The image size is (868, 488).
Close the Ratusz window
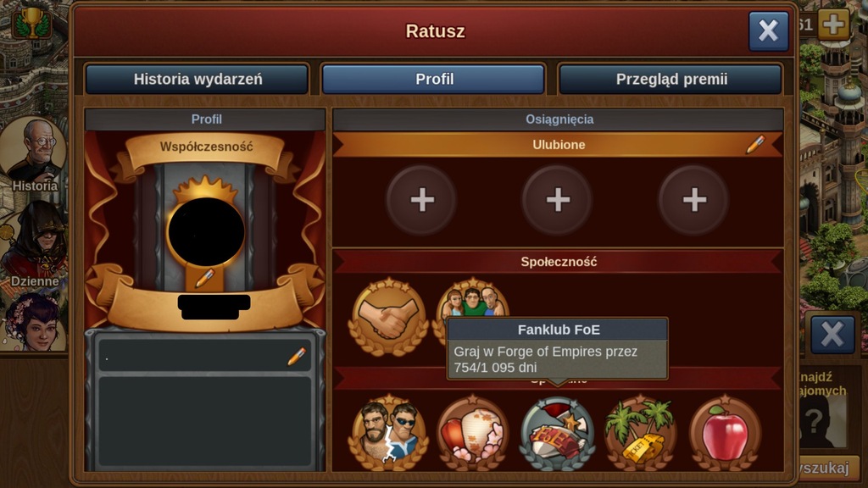click(x=768, y=31)
